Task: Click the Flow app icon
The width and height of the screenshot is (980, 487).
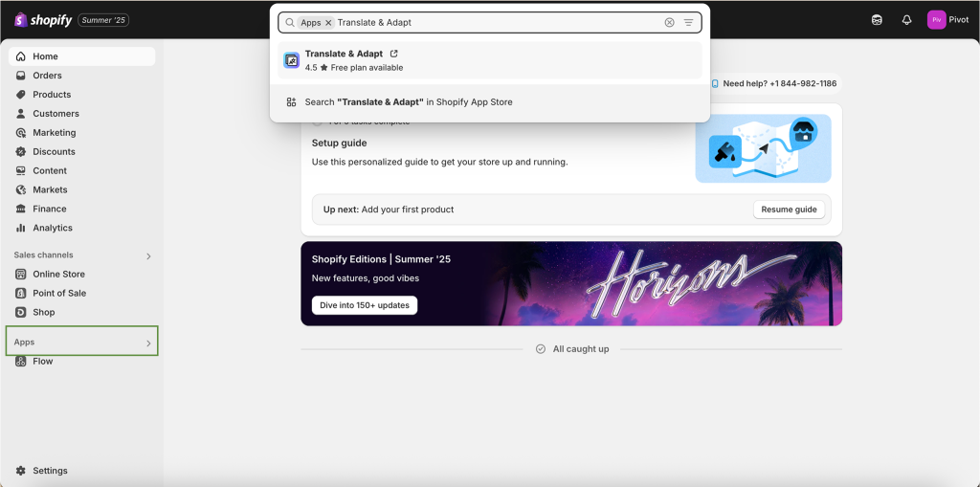Action: [21, 362]
